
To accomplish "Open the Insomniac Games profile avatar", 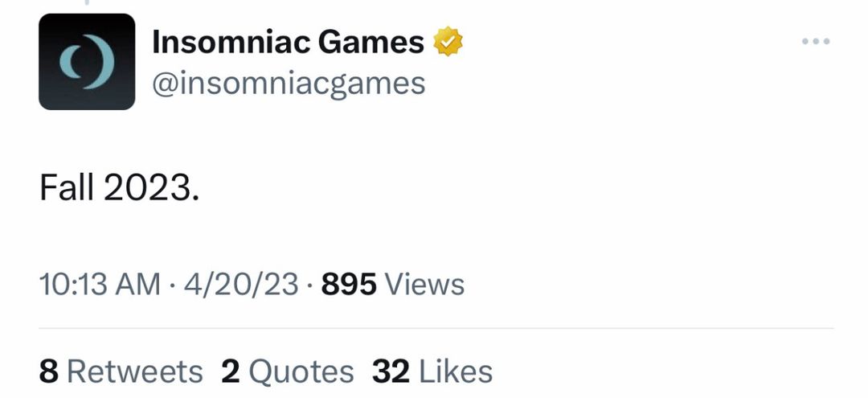I will point(87,61).
